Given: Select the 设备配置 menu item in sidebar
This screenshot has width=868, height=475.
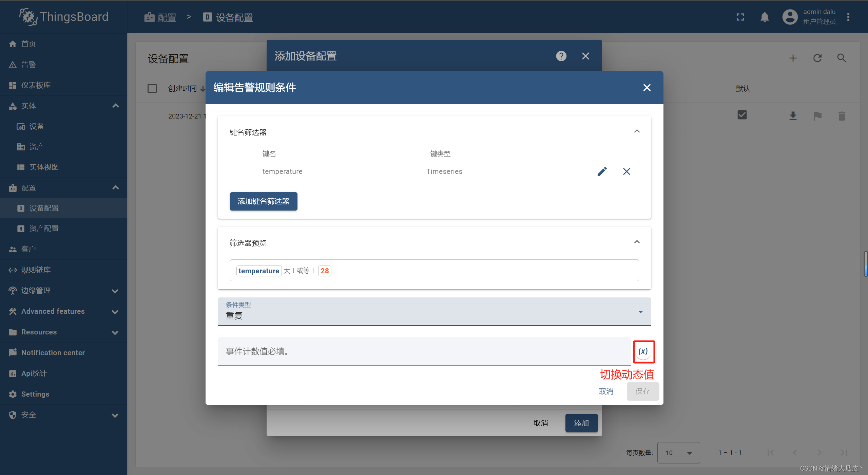Looking at the screenshot, I should (45, 208).
